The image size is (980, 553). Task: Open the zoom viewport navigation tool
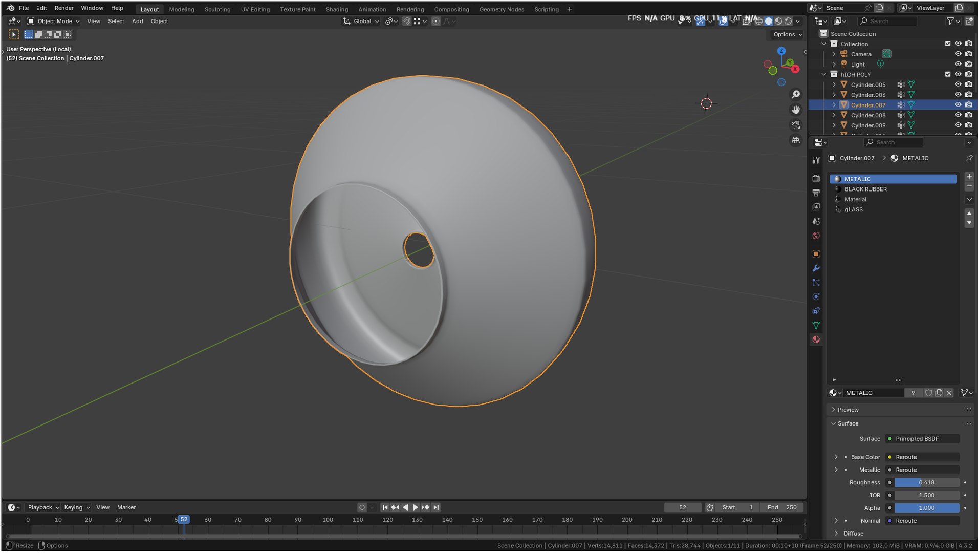(795, 95)
